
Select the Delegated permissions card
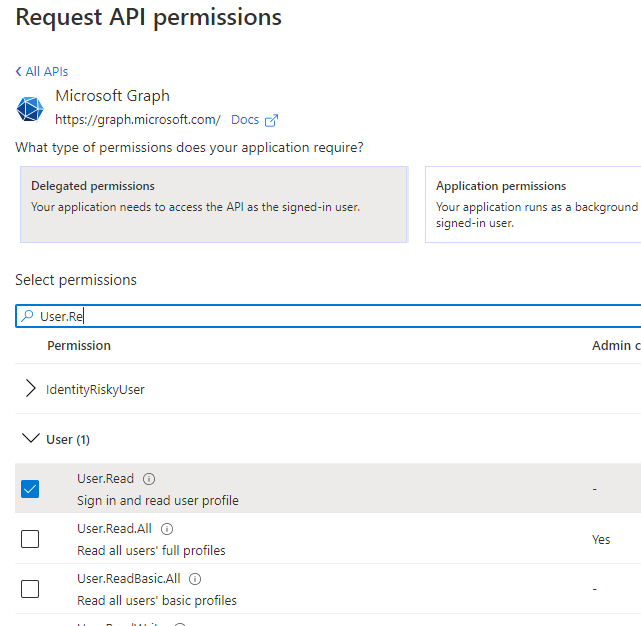tap(214, 204)
